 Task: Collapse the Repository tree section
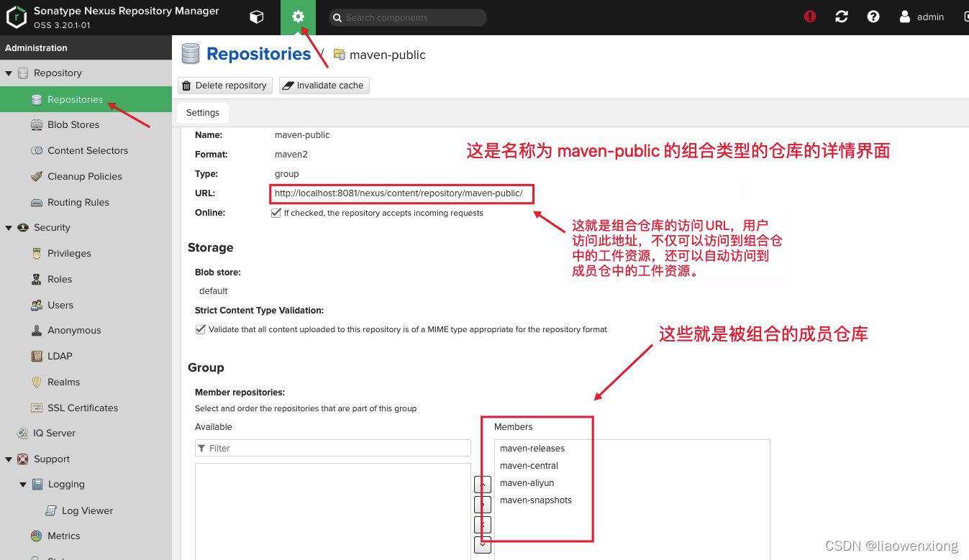9,73
